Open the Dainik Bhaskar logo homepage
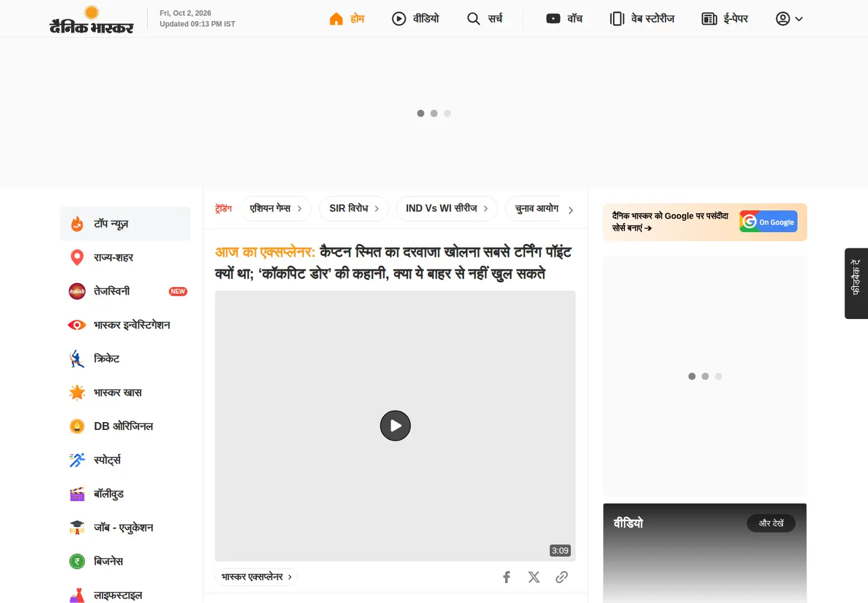 click(x=92, y=19)
